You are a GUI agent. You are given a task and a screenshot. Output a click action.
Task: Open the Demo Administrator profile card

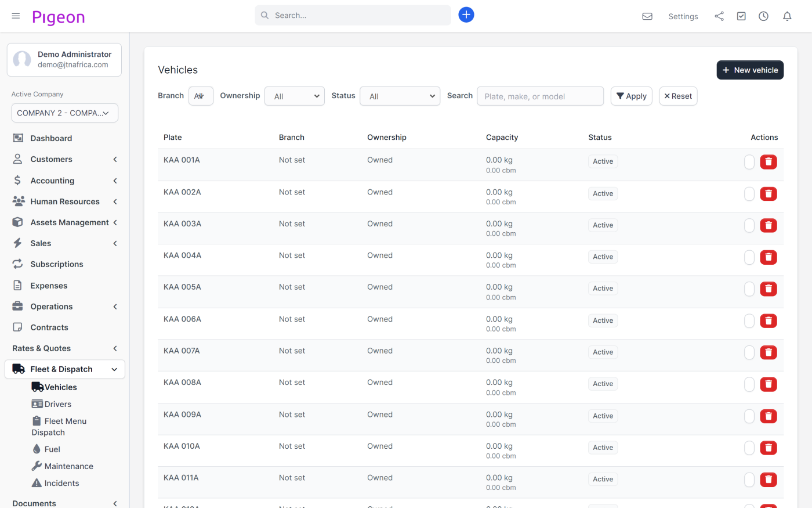point(64,60)
